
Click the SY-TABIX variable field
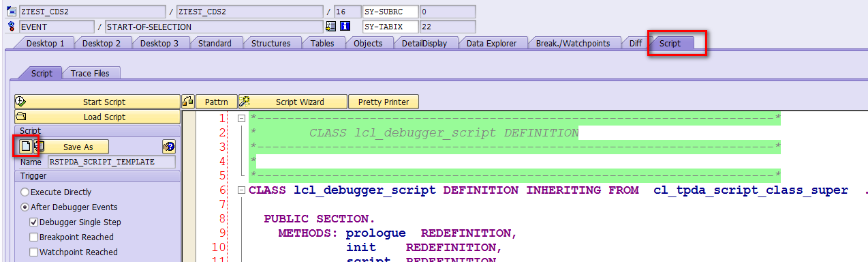pos(390,27)
